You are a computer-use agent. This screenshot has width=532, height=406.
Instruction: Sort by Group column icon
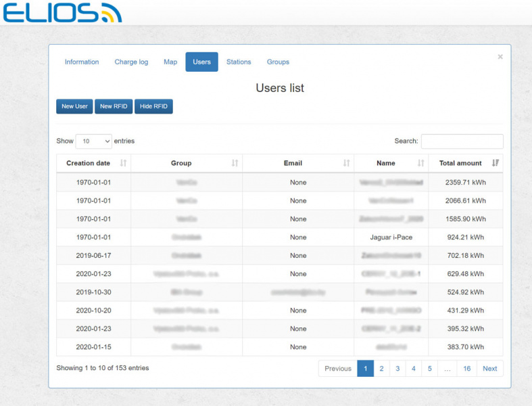click(x=235, y=163)
